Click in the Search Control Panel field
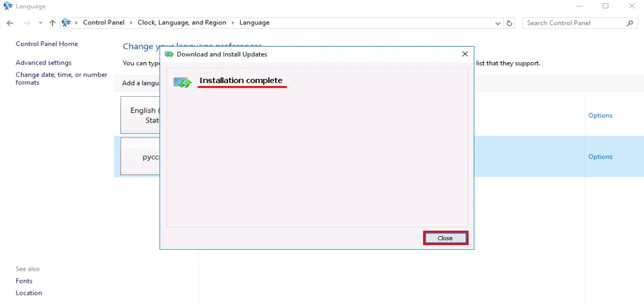 [x=573, y=23]
